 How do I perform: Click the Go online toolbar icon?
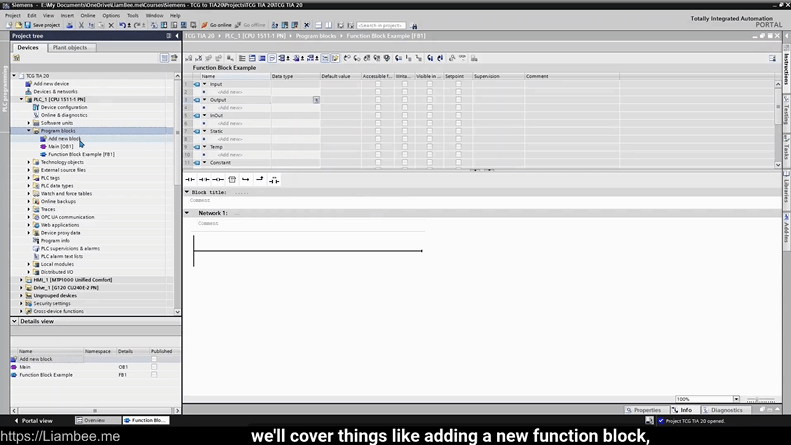(216, 25)
